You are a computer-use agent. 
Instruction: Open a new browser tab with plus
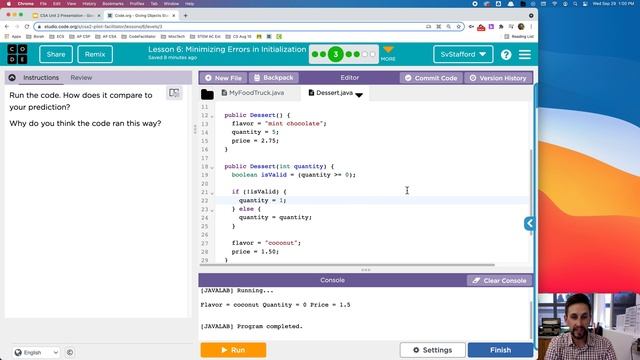(185, 16)
